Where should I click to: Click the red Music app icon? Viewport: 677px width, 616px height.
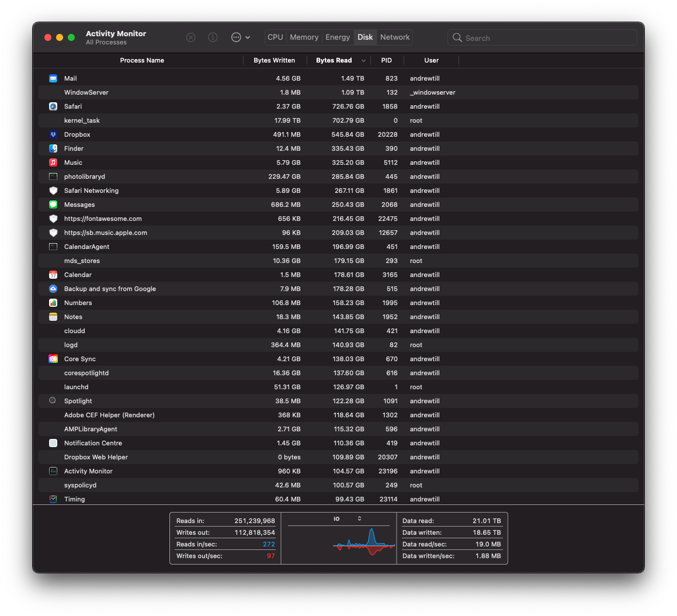(53, 162)
